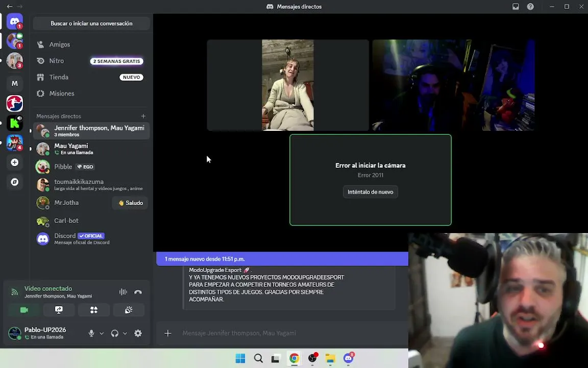The image size is (588, 368).
Task: Send Saludo wave to MrJotha
Action: pos(130,203)
